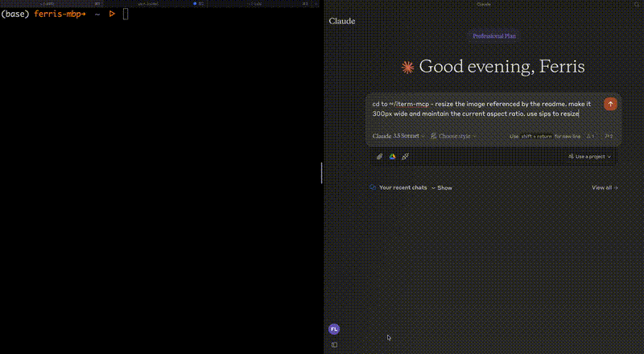
Task: Click the recent chats speech bubble icon
Action: [x=373, y=187]
